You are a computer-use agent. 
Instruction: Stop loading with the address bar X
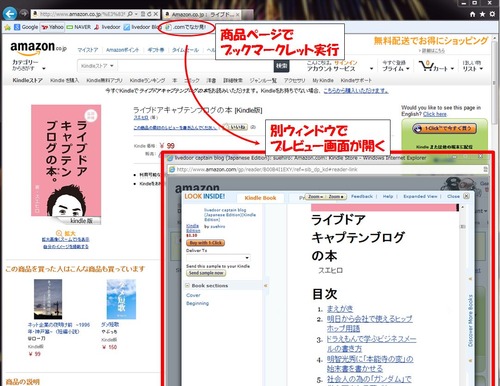tap(155, 14)
